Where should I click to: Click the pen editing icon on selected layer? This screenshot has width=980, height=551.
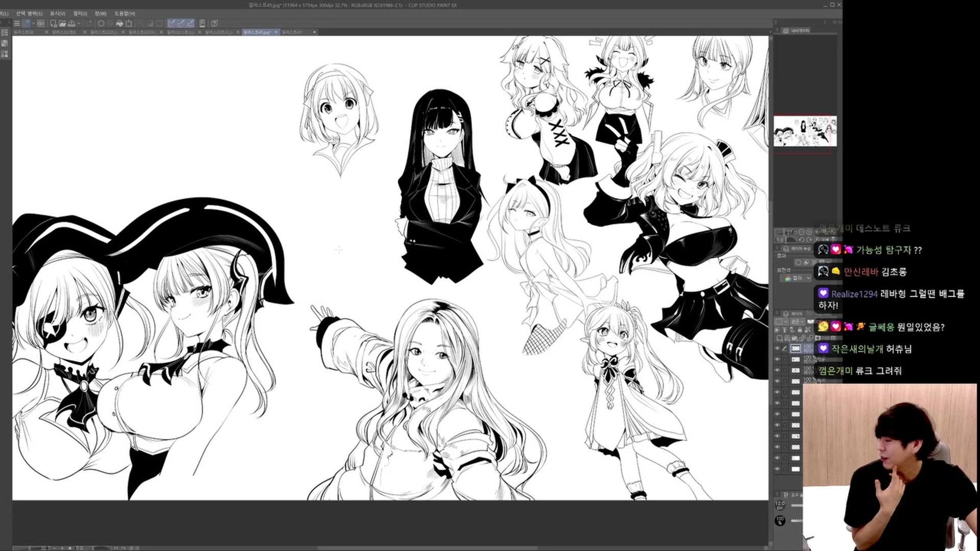(x=785, y=348)
